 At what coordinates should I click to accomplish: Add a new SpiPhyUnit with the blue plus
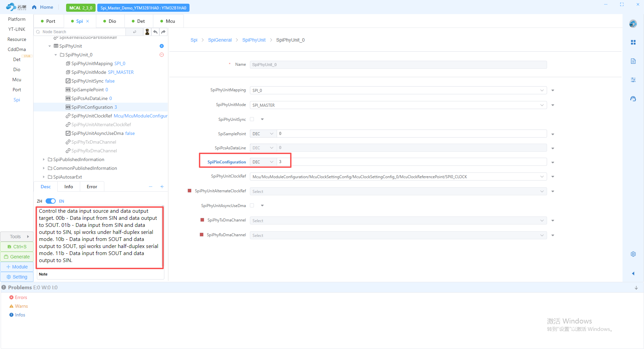[x=162, y=46]
